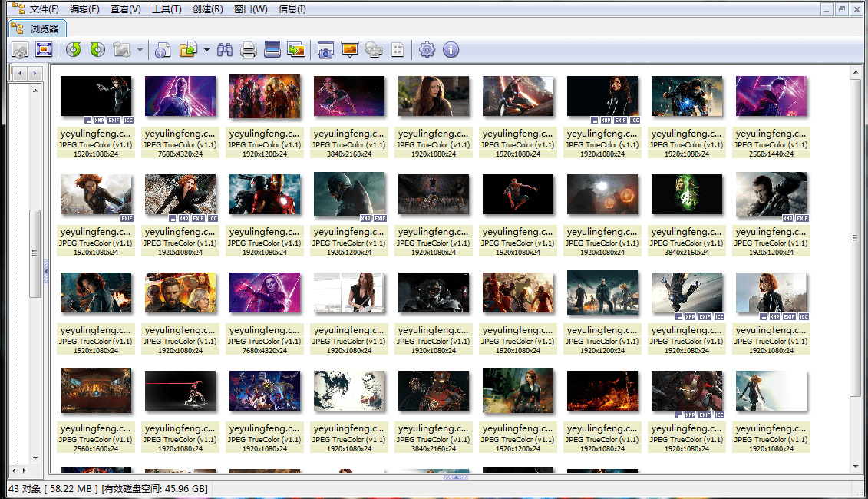
Task: Open 窗口(W) menu
Action: pos(250,9)
